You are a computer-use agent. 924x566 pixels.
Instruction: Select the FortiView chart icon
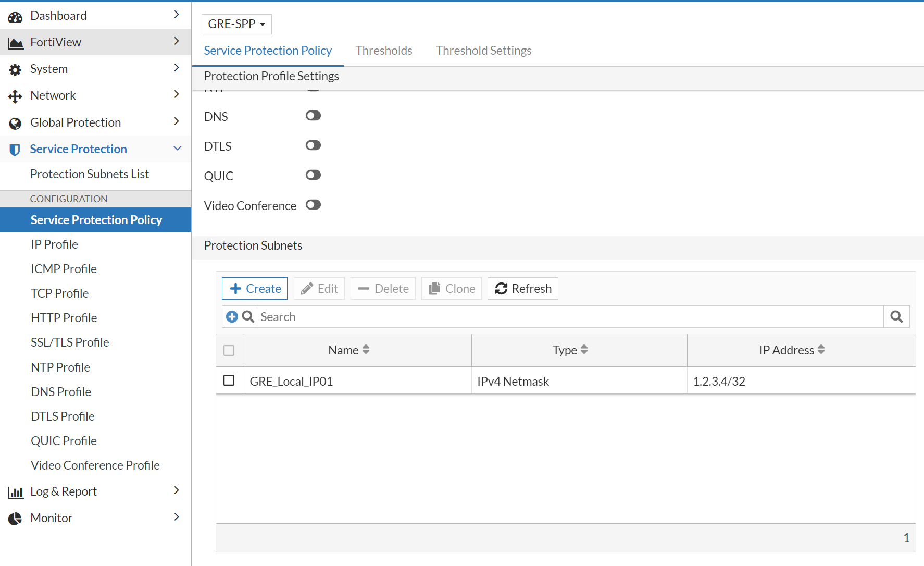pyautogui.click(x=15, y=42)
